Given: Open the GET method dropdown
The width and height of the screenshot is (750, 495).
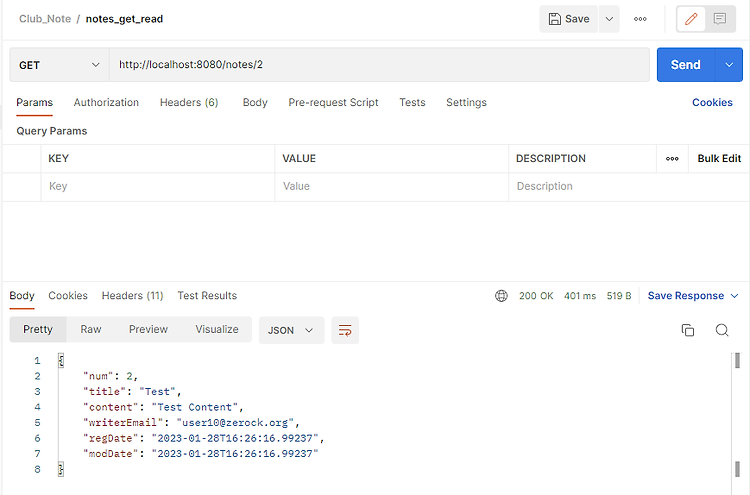Looking at the screenshot, I should [59, 65].
